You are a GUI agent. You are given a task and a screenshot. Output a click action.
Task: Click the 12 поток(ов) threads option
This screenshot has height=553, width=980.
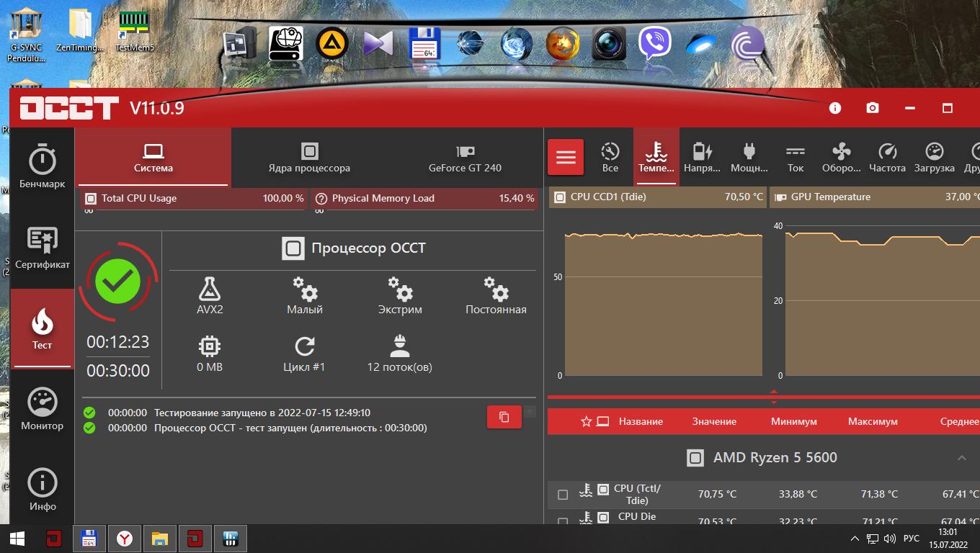pos(400,354)
